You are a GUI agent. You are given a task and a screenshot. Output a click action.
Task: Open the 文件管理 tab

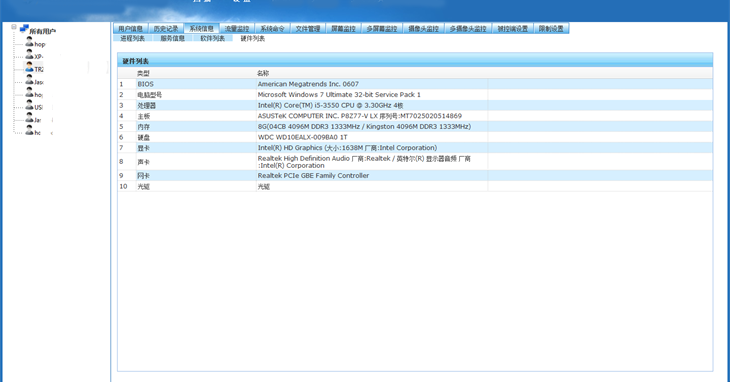point(308,28)
